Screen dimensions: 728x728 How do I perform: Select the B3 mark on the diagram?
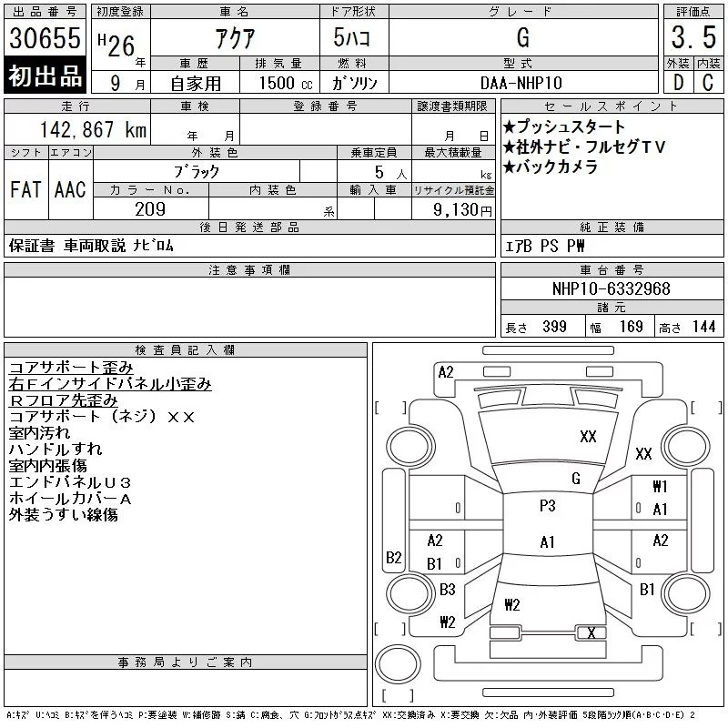pyautogui.click(x=448, y=590)
